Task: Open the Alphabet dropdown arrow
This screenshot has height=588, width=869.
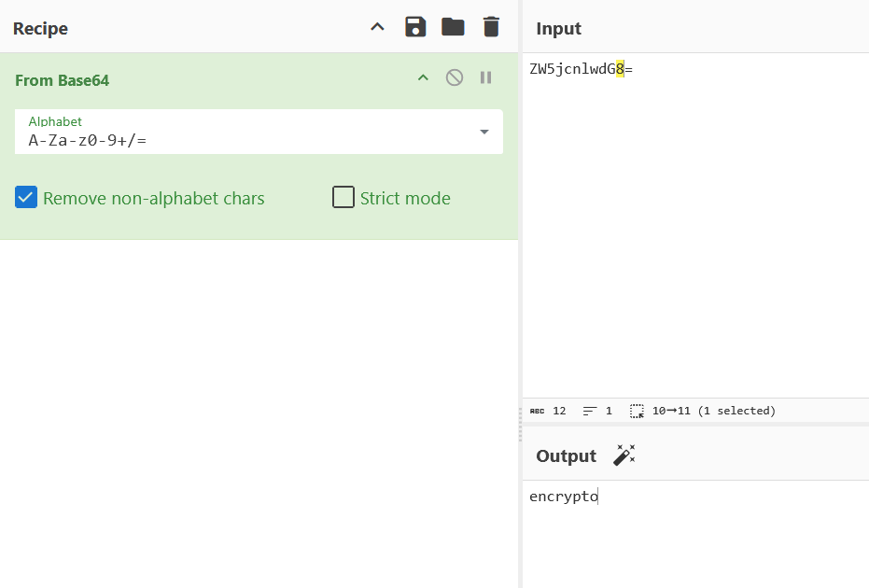Action: pyautogui.click(x=484, y=132)
